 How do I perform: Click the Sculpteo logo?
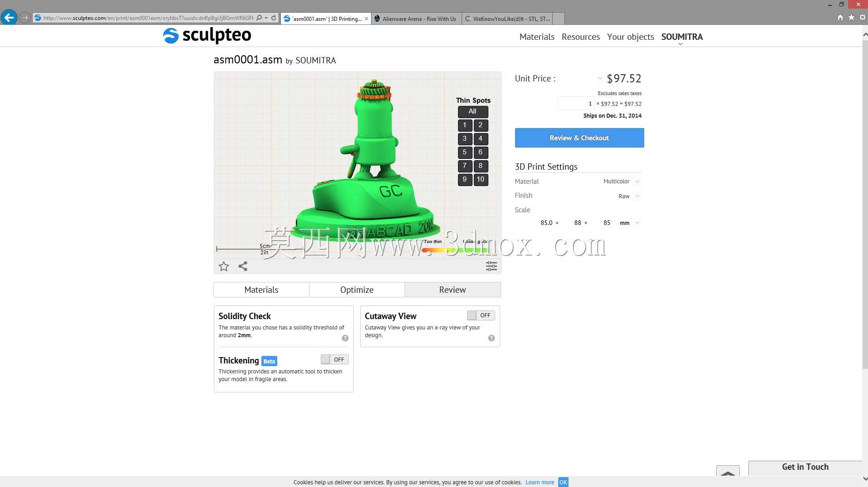(207, 35)
